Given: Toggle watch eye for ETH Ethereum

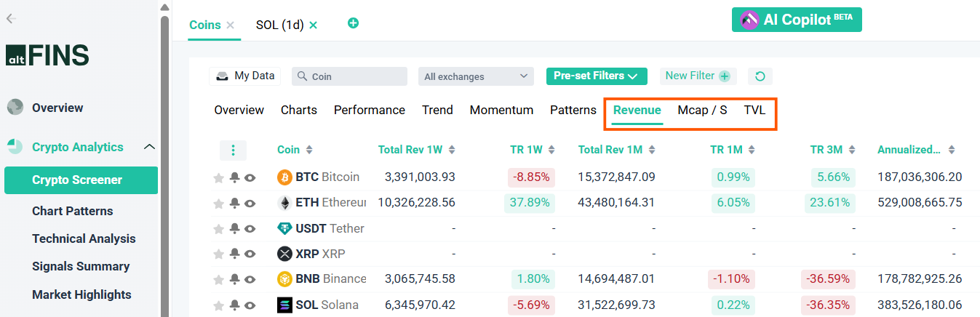Looking at the screenshot, I should point(250,203).
